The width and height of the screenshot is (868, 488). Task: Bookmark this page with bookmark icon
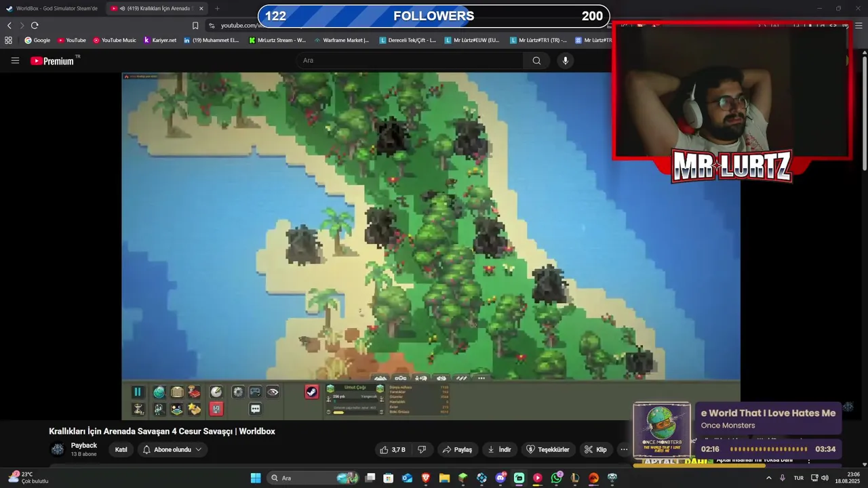(x=195, y=25)
